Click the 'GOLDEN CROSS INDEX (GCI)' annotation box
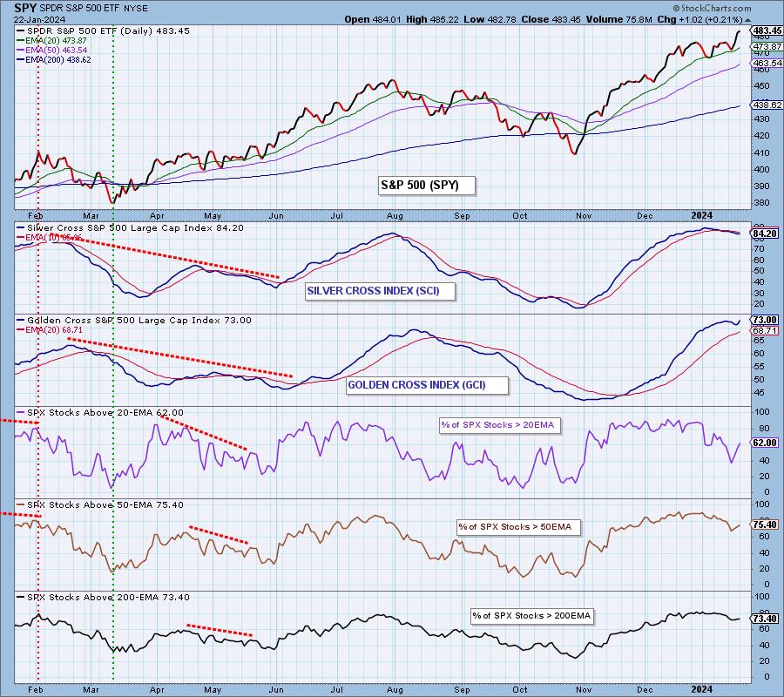This screenshot has height=697, width=784. point(428,385)
